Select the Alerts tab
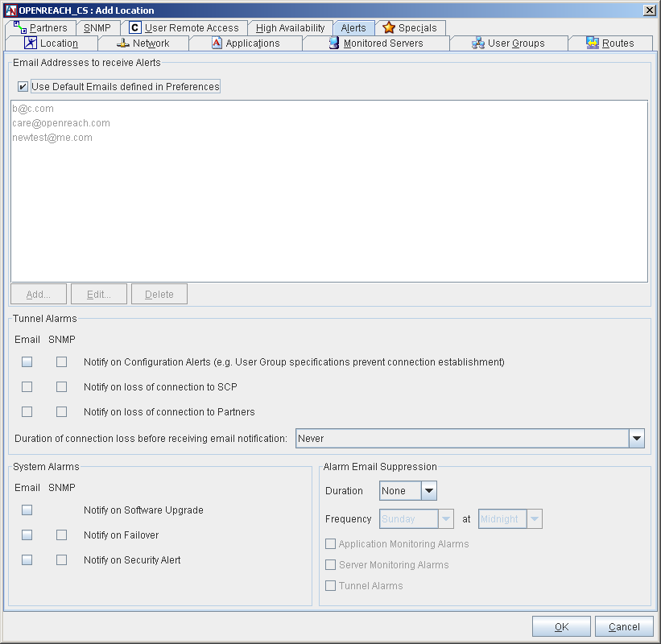 pos(353,28)
